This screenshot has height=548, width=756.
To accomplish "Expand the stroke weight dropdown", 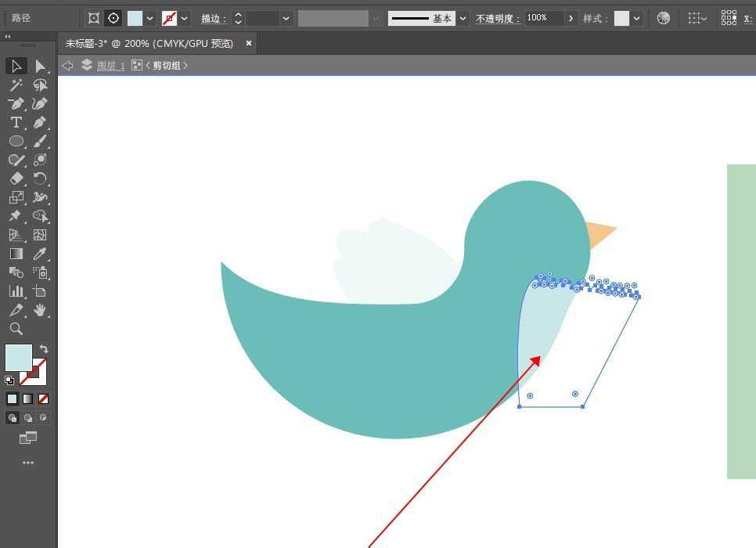I will click(x=286, y=18).
